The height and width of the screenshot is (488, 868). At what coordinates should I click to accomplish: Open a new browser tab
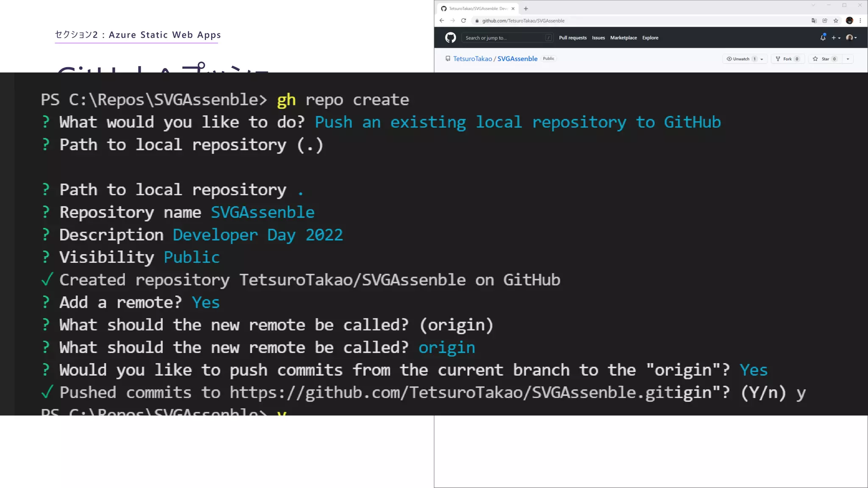tap(526, 8)
